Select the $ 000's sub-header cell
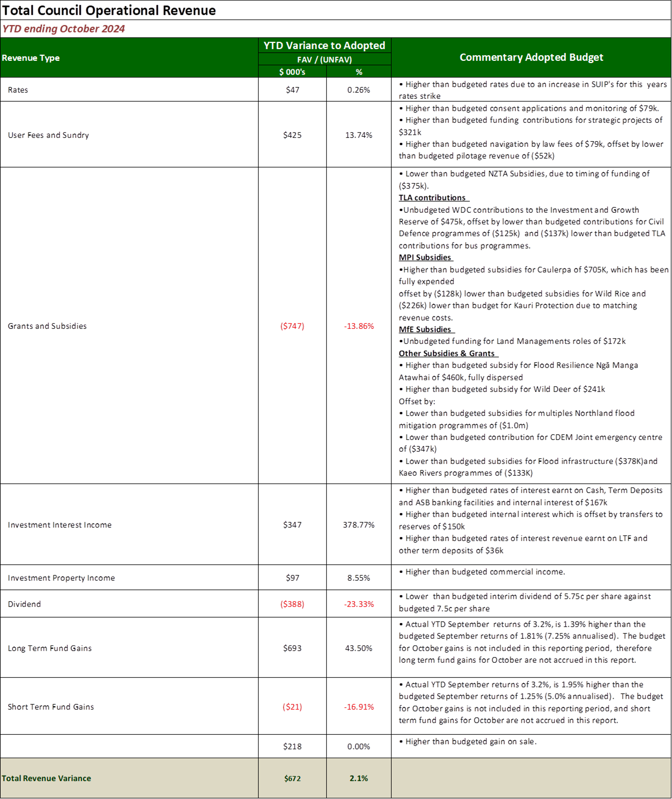 pos(292,72)
